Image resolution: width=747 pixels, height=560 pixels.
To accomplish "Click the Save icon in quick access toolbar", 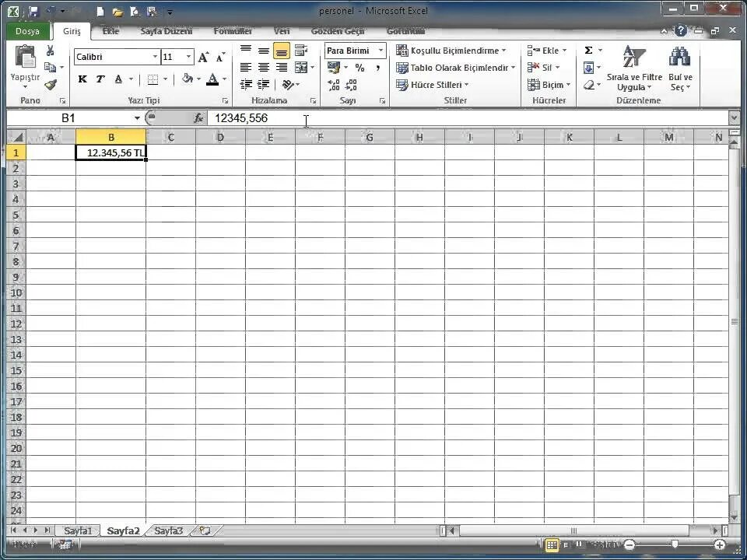I will coord(33,12).
